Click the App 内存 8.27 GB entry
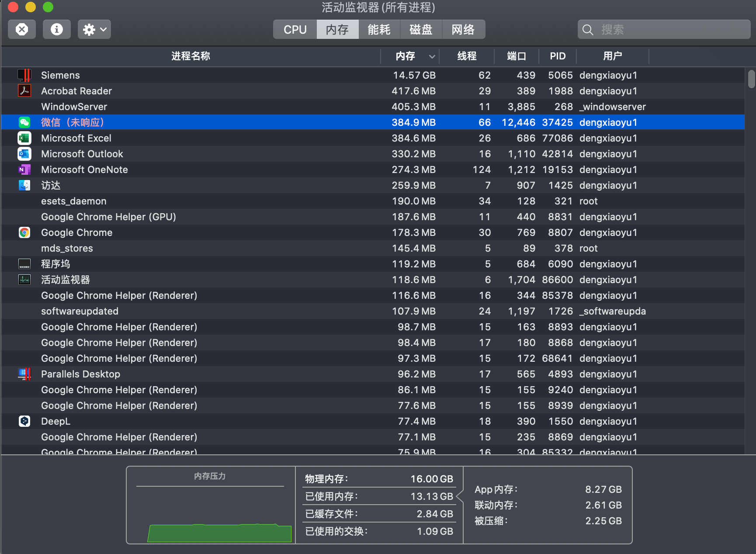Screen dimensions: 756x554 [548, 489]
